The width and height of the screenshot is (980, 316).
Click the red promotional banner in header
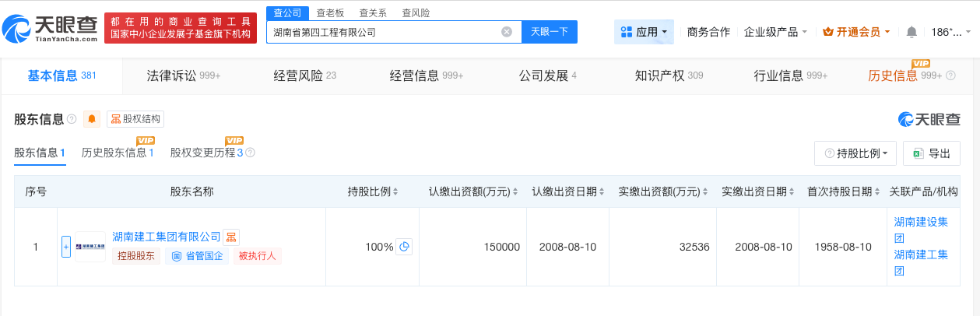[181, 29]
